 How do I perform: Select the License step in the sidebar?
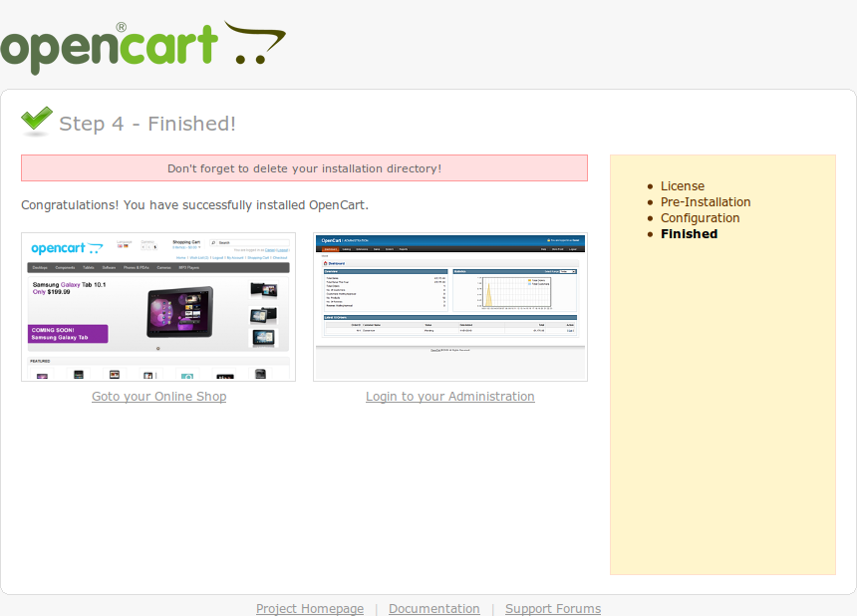click(683, 185)
